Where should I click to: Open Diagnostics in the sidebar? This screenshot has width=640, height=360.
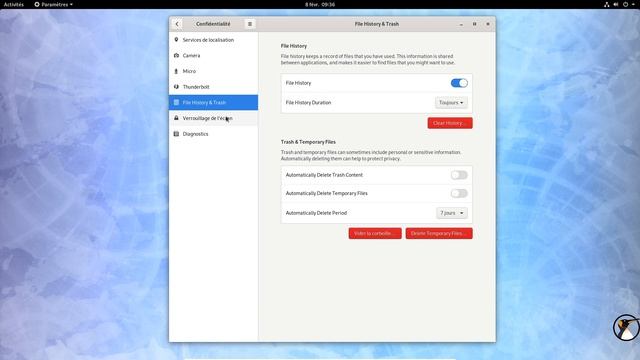(x=213, y=134)
